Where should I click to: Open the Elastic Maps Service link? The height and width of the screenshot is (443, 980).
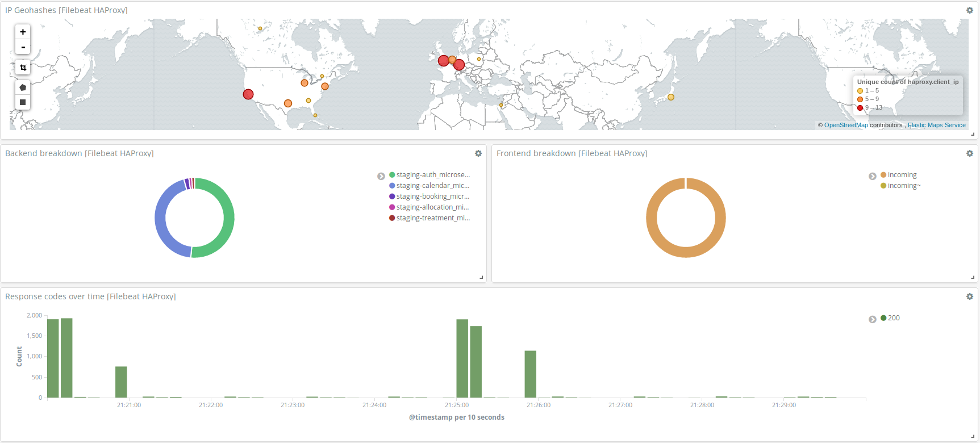(936, 125)
